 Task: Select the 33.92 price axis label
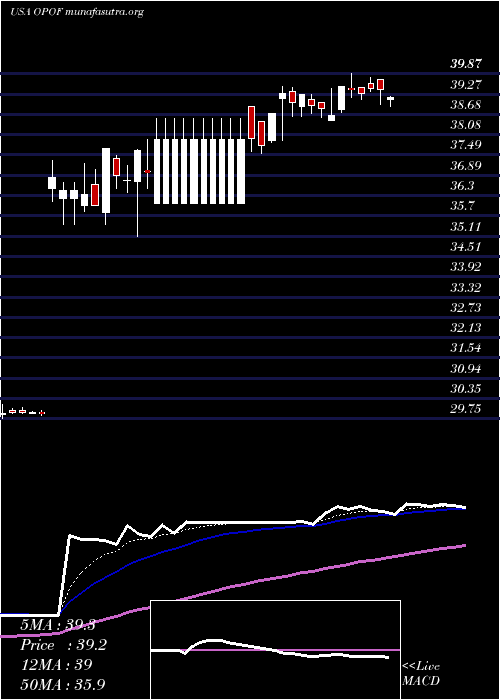click(466, 267)
